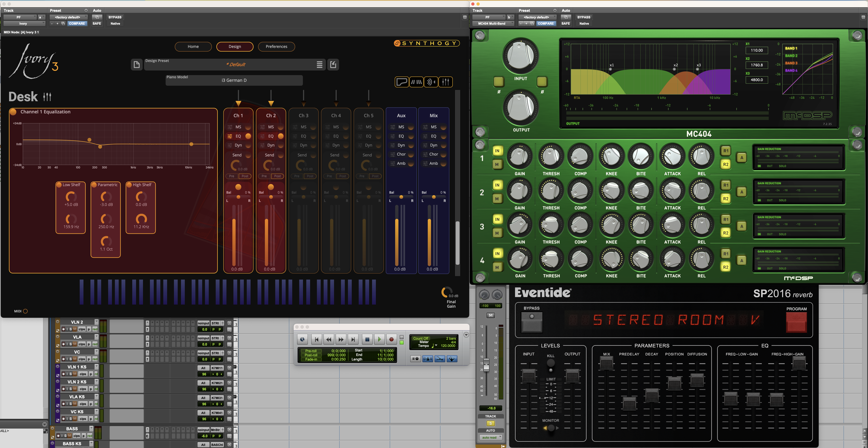Select the Desk mixer faders icon in Ivory
The height and width of the screenshot is (448, 868).
pyautogui.click(x=445, y=82)
